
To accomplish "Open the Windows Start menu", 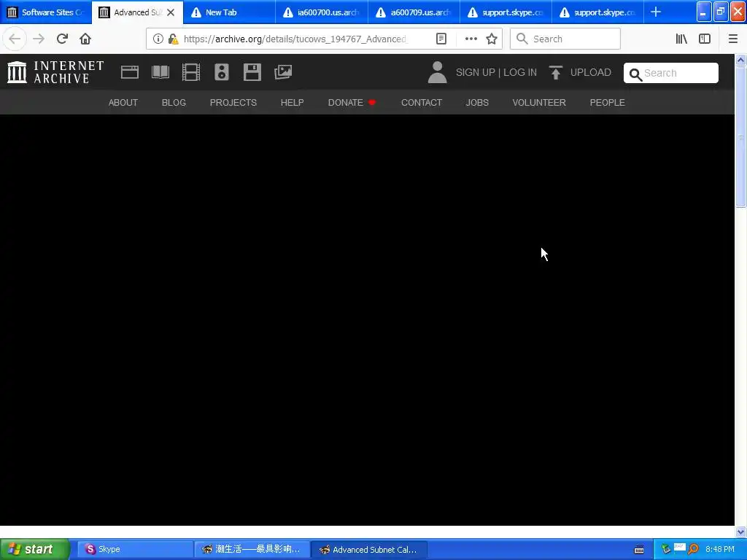I will pos(35,549).
